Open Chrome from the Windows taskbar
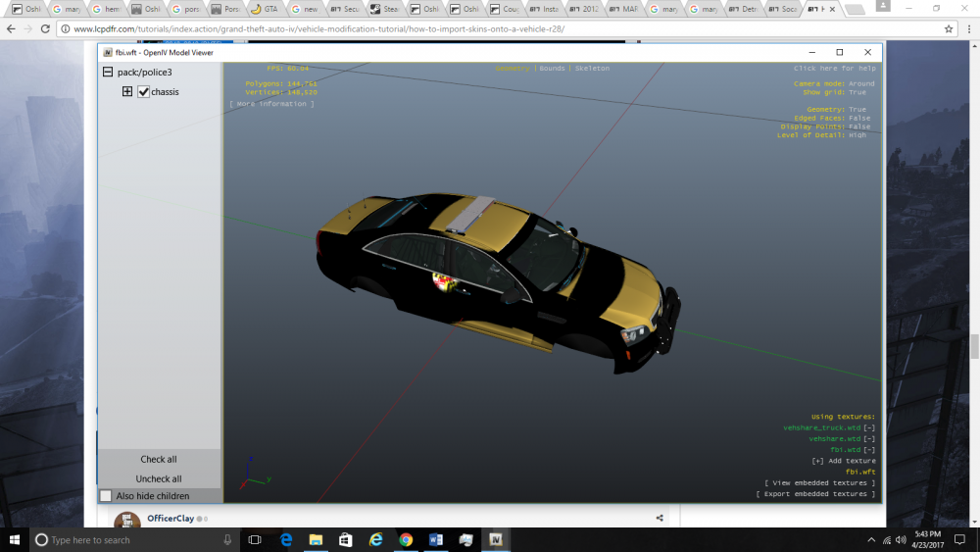The width and height of the screenshot is (980, 552). coord(406,540)
